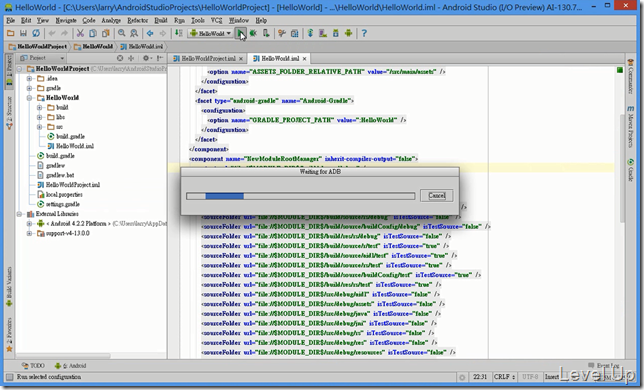Image resolution: width=644 pixels, height=390 pixels.
Task: Toggle the Favorites side tab
Action: point(9,334)
